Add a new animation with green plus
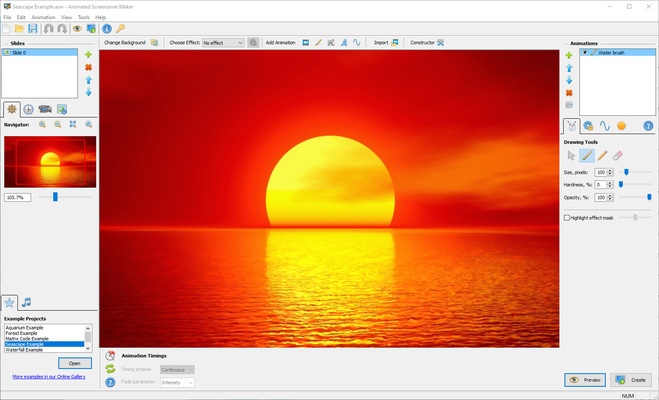 point(569,55)
